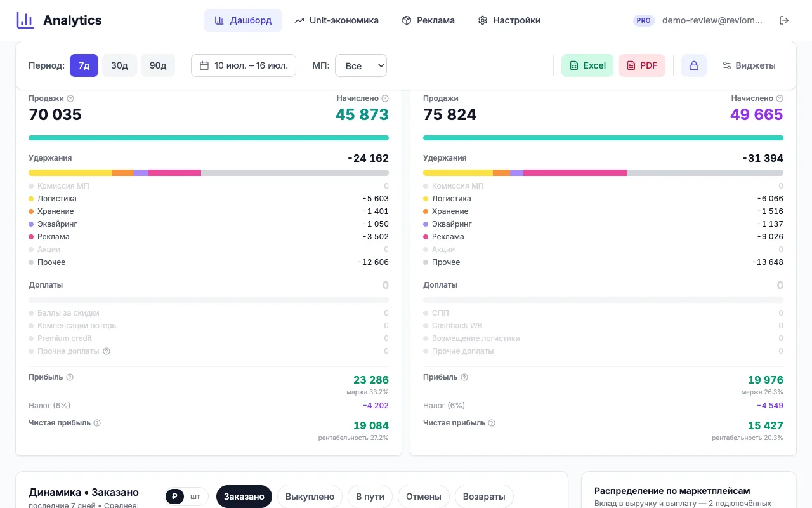Switch period to 30д

tap(119, 65)
